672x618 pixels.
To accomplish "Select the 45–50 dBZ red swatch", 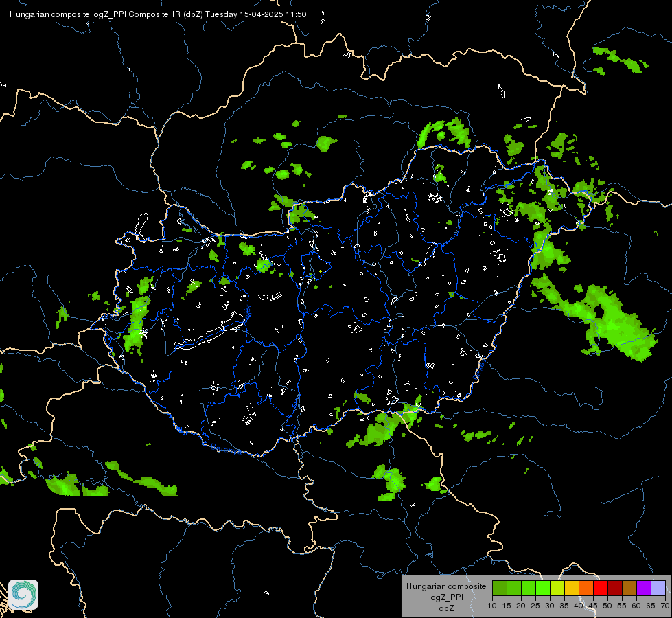I will point(601,588).
